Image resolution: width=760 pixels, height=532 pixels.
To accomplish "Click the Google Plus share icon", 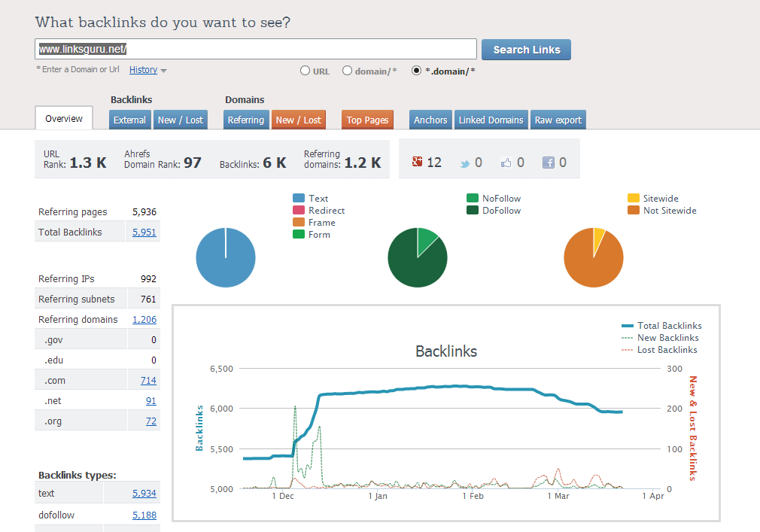I will 418,162.
